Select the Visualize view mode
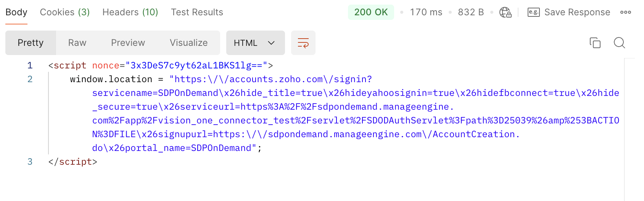 click(x=188, y=43)
